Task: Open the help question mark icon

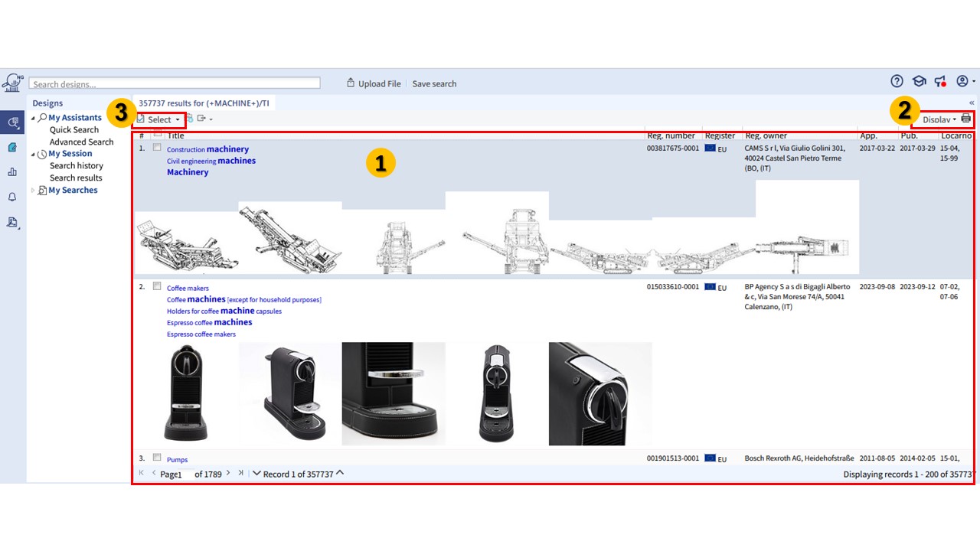Action: click(897, 81)
